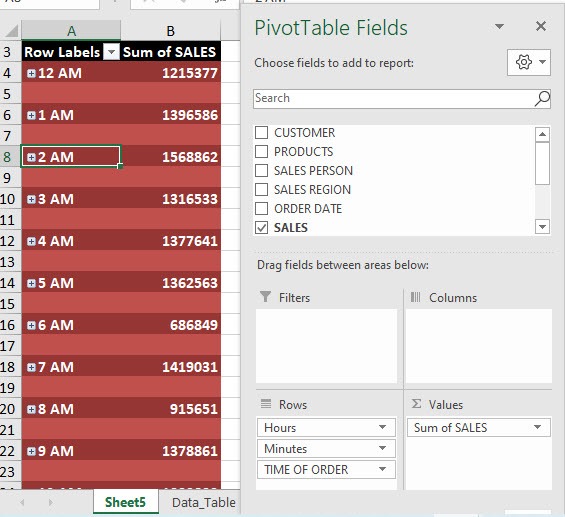The height and width of the screenshot is (517, 565).
Task: Click the SALES field label
Action: click(291, 228)
